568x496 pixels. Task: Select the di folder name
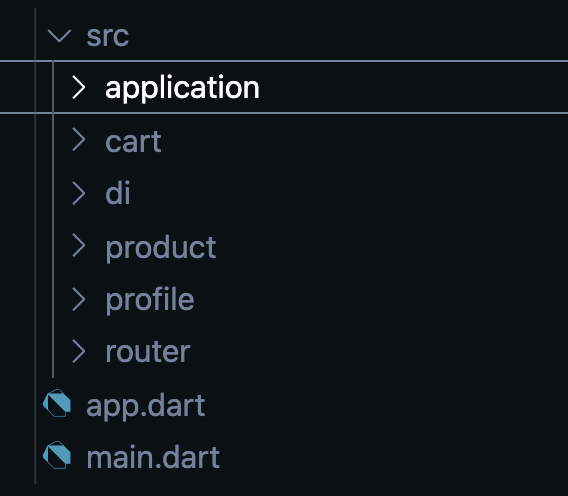[118, 193]
